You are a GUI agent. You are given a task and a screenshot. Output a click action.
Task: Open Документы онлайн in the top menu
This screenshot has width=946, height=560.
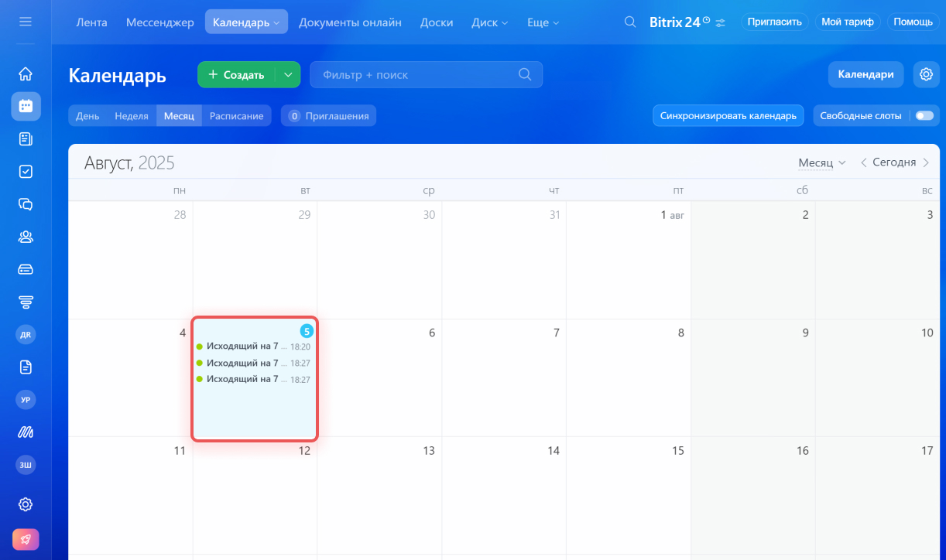pyautogui.click(x=350, y=22)
